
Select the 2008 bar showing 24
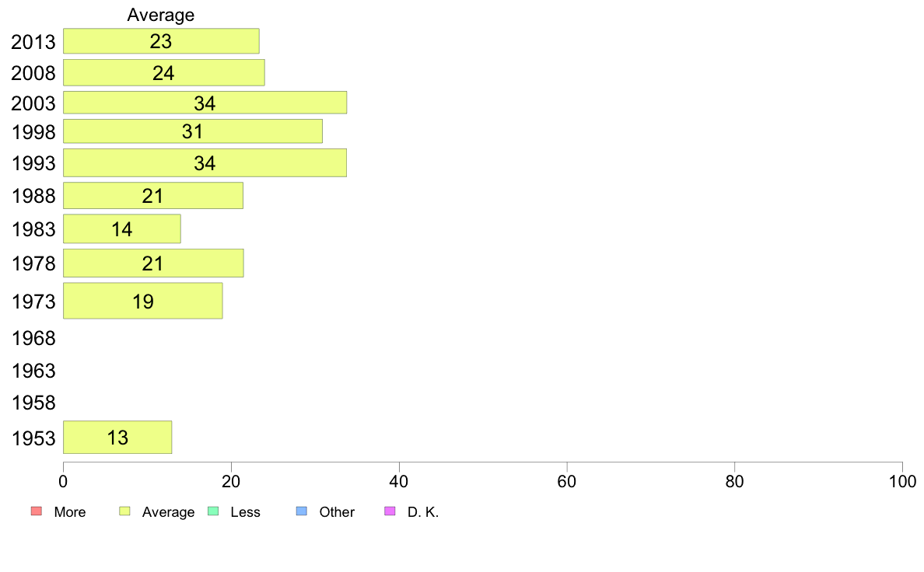click(163, 73)
